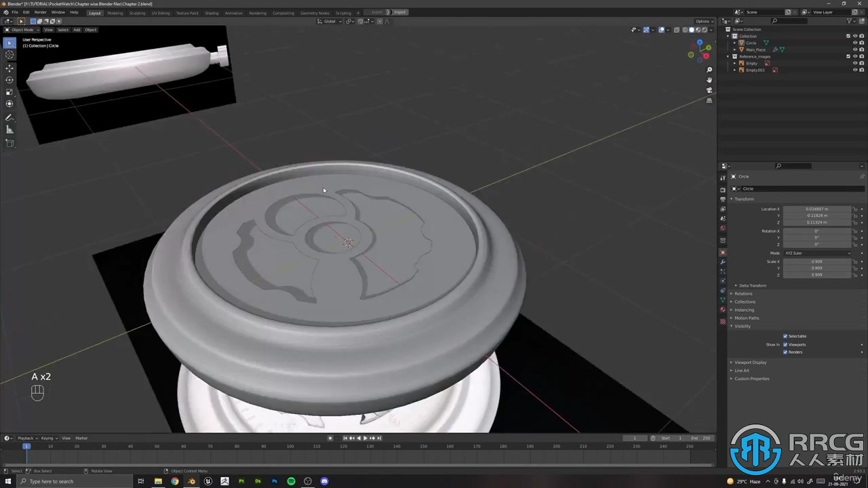Collapse the Transform panel
This screenshot has width=868, height=488.
point(744,199)
